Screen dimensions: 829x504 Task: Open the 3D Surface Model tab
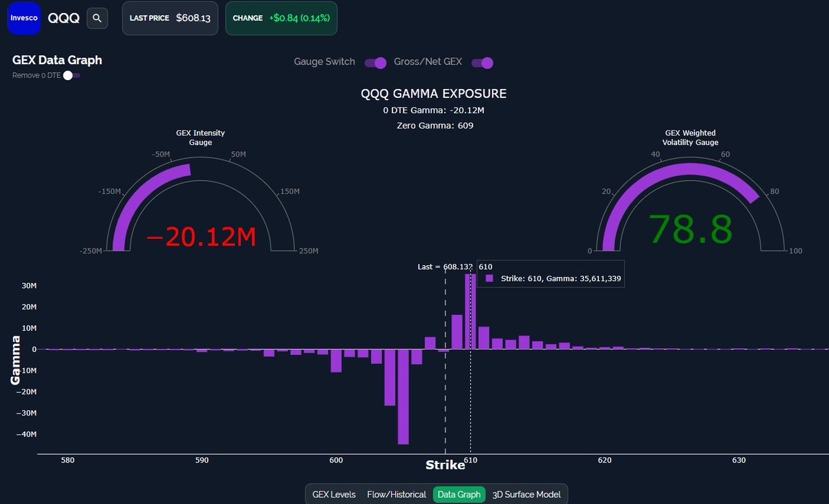point(526,494)
